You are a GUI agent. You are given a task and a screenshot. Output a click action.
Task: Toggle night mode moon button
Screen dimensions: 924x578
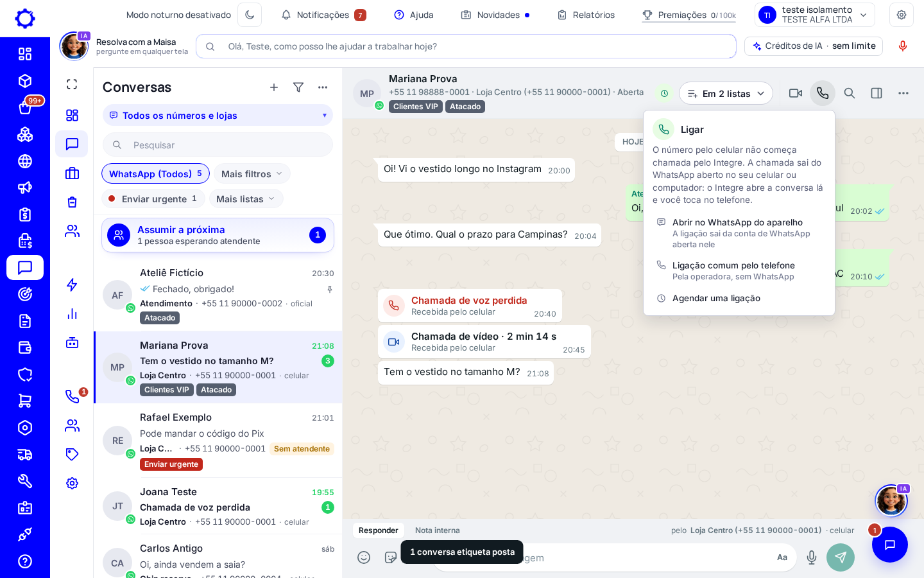coord(250,15)
